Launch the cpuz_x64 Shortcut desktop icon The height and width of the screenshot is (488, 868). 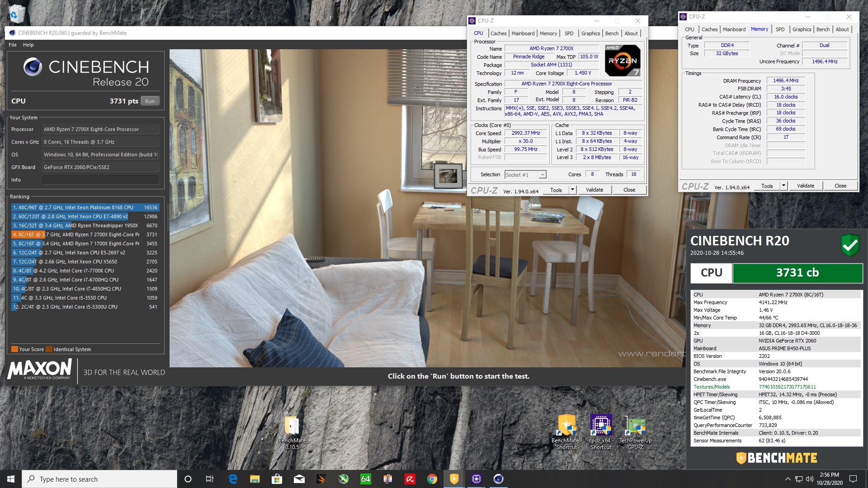601,432
